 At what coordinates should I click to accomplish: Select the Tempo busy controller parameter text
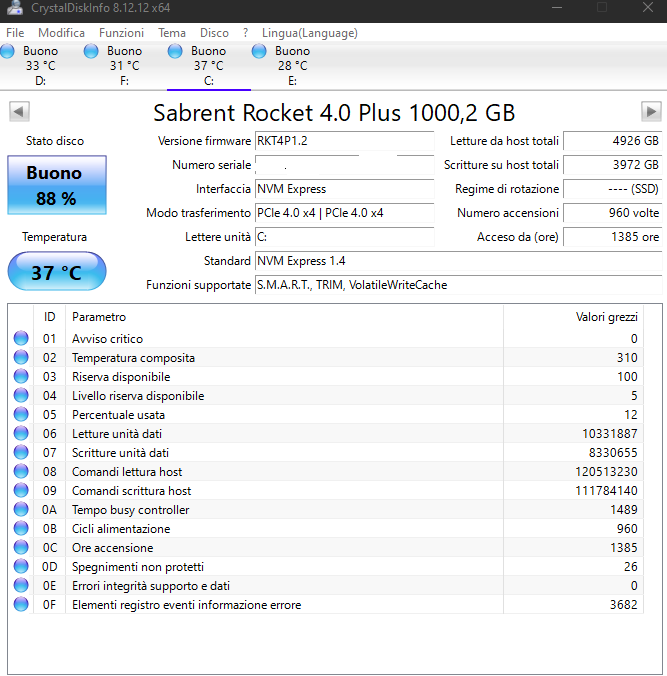[x=130, y=510]
